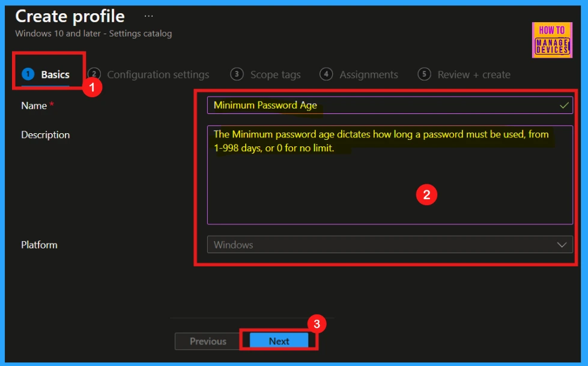This screenshot has width=588, height=366.
Task: Expand the Platform dropdown showing Windows
Action: point(390,245)
